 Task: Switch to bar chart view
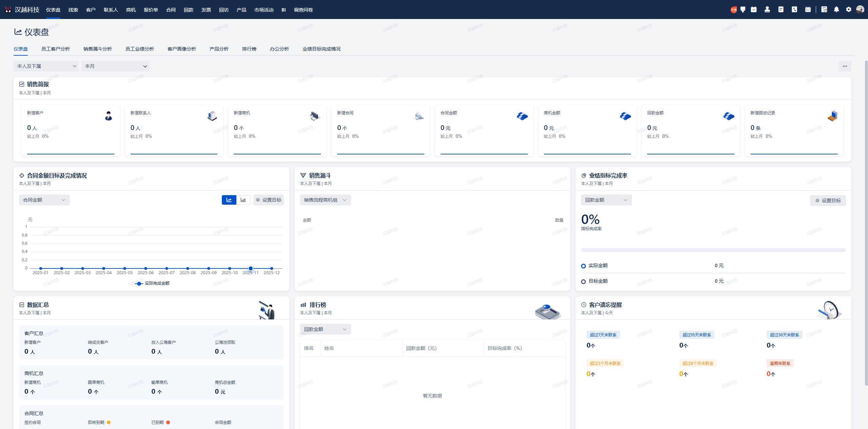pyautogui.click(x=243, y=200)
